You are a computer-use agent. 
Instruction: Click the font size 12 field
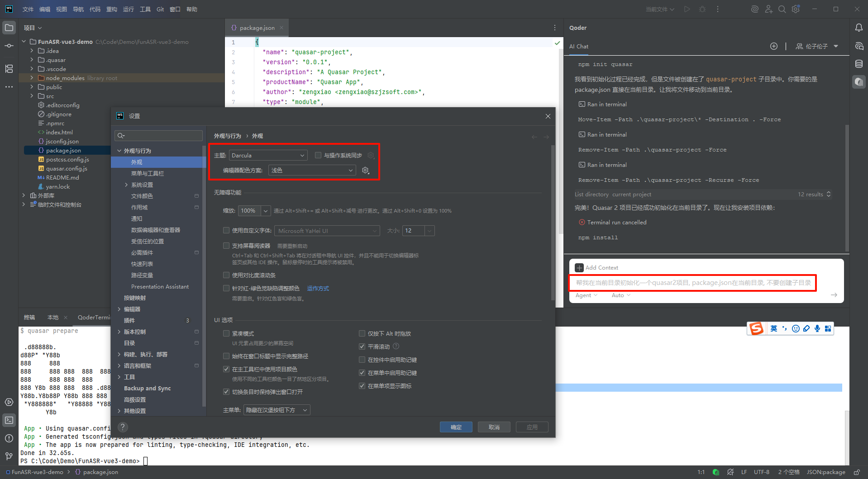[414, 231]
